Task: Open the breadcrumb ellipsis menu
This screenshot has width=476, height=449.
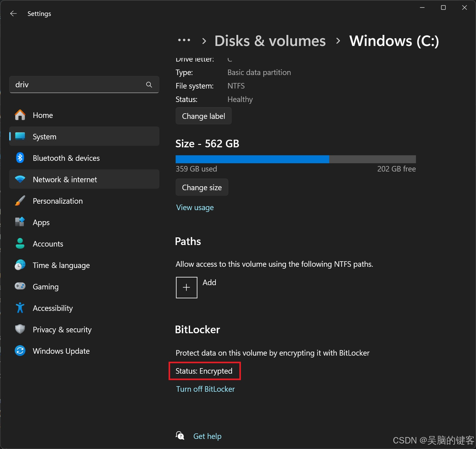Action: [184, 40]
